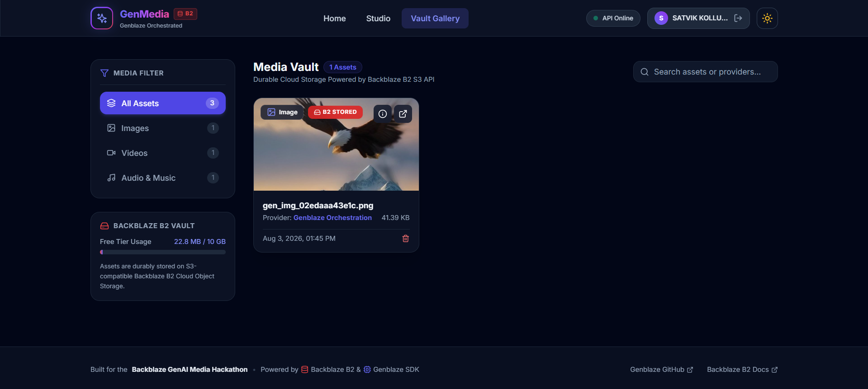Click Backblaze GenAI Media Hackathon footer text
Screen dimensions: 868x389
click(x=190, y=370)
